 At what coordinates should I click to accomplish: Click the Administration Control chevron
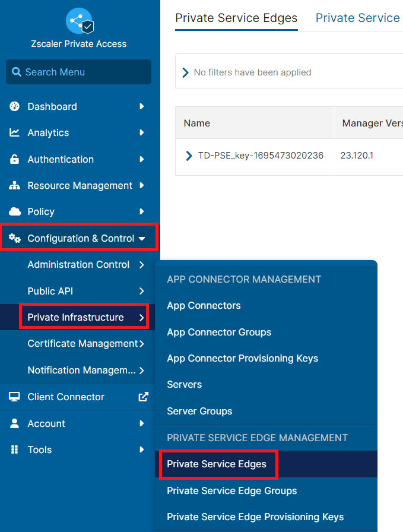click(142, 265)
